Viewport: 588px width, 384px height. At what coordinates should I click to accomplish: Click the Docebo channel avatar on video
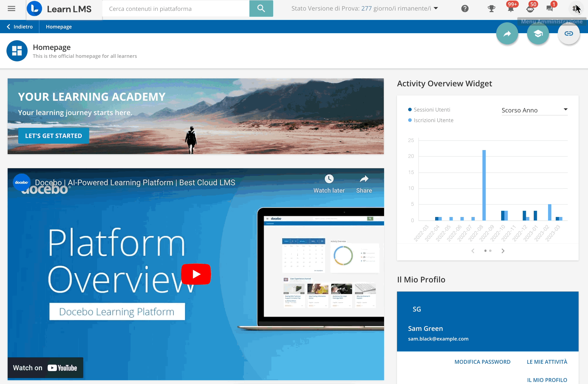pos(22,182)
